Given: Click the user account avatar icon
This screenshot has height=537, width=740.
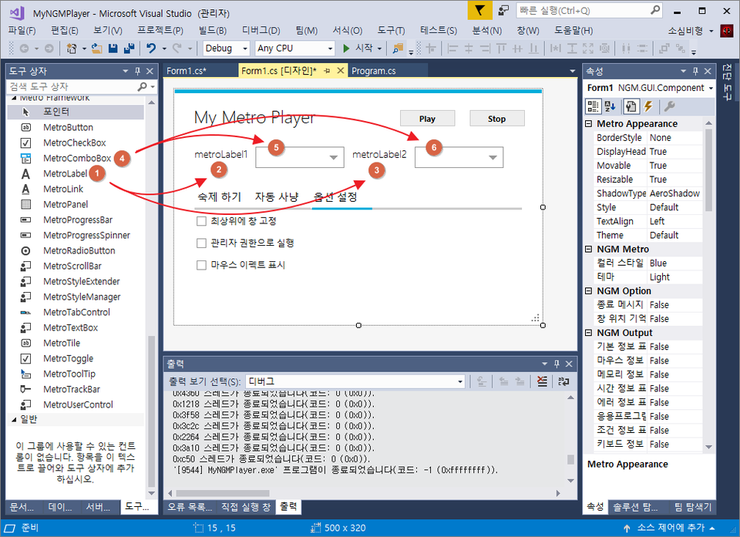Looking at the screenshot, I should 726,31.
